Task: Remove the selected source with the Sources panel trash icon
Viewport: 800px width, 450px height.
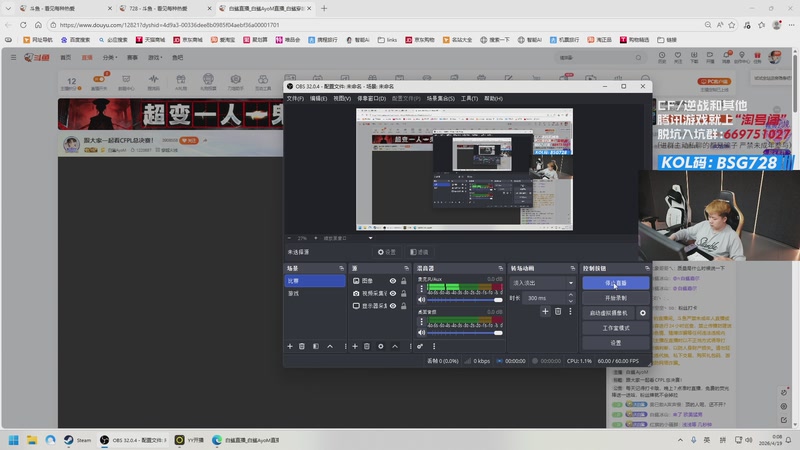Action: tap(367, 346)
